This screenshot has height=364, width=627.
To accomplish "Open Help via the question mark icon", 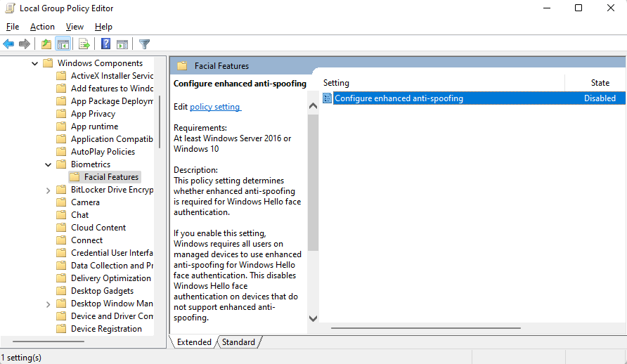I will click(105, 44).
